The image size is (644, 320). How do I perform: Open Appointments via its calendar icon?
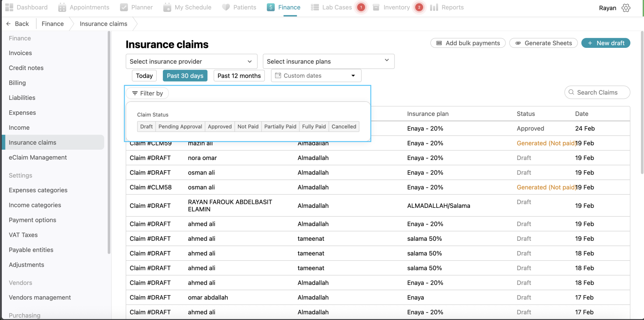pos(62,7)
